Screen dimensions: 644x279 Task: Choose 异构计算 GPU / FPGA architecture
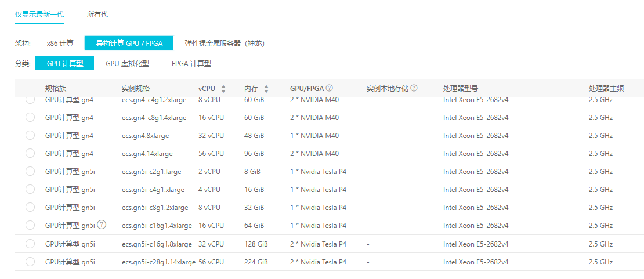[x=129, y=43]
